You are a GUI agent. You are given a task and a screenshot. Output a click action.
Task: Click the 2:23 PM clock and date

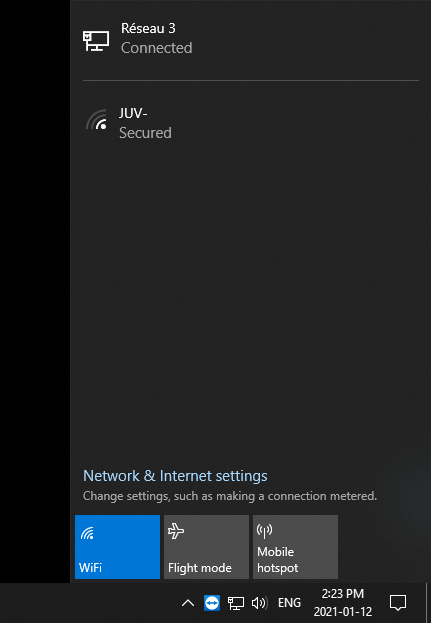tap(343, 603)
